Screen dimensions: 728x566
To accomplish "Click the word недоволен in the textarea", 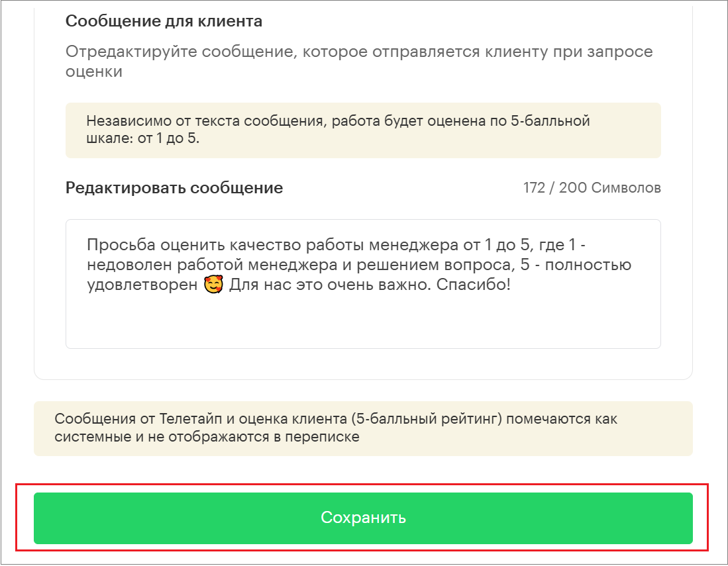I will tap(122, 265).
